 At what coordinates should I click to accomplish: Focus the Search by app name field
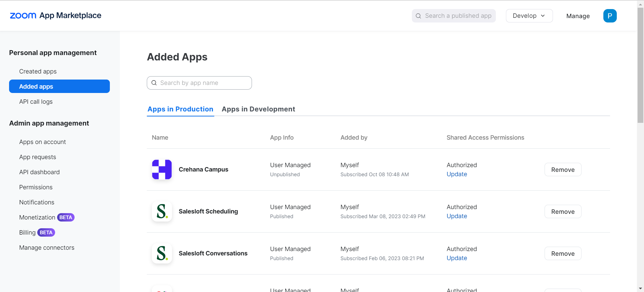pyautogui.click(x=199, y=83)
